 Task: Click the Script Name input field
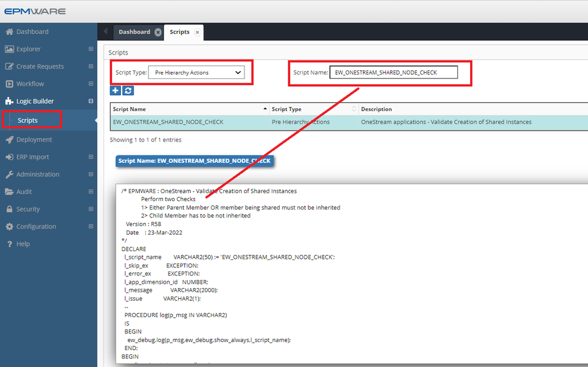point(393,72)
